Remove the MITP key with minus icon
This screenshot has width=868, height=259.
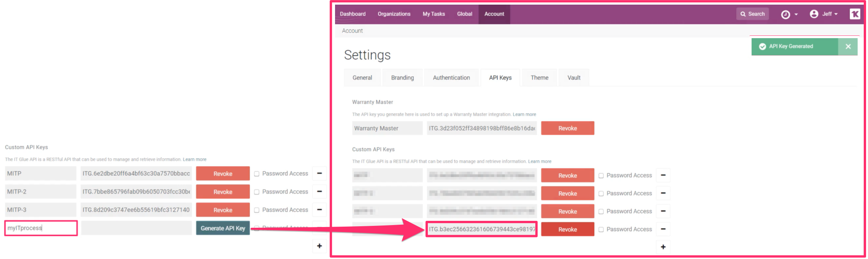(x=319, y=173)
